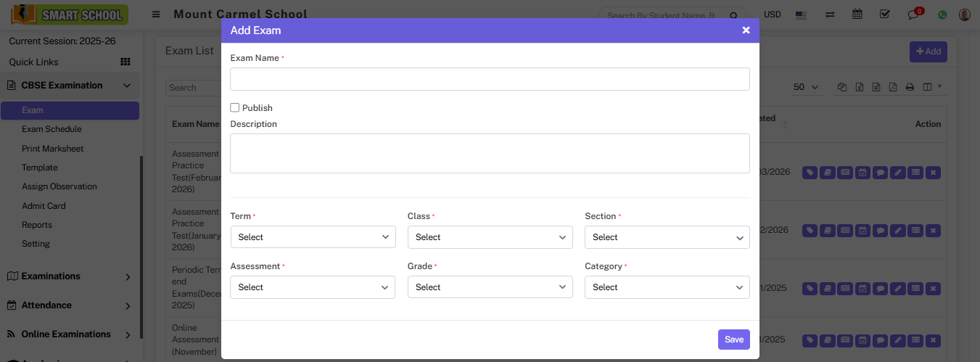
Task: Expand the Grade select box
Action: click(x=490, y=287)
